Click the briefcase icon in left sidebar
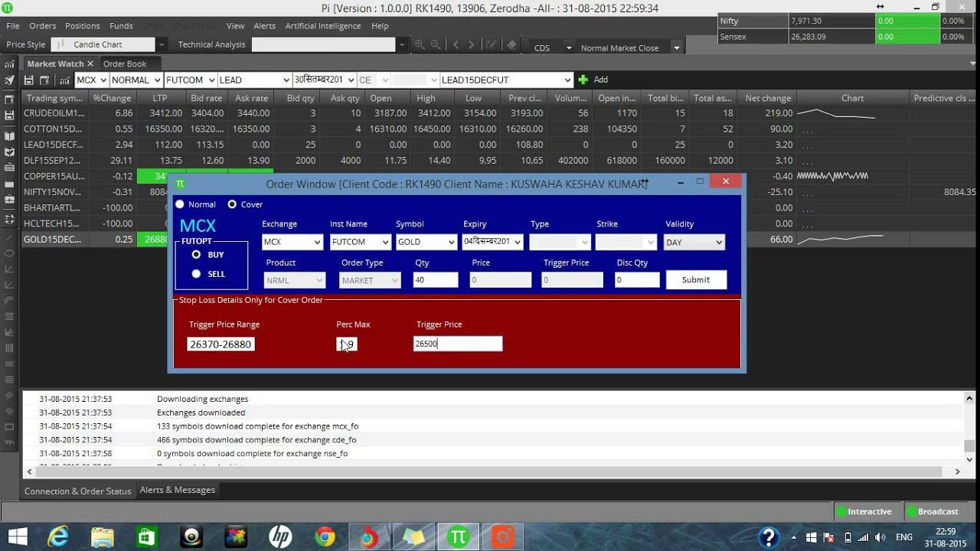 (x=9, y=200)
